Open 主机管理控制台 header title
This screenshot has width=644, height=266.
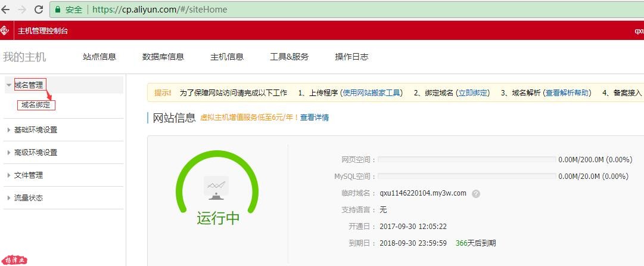pyautogui.click(x=43, y=31)
